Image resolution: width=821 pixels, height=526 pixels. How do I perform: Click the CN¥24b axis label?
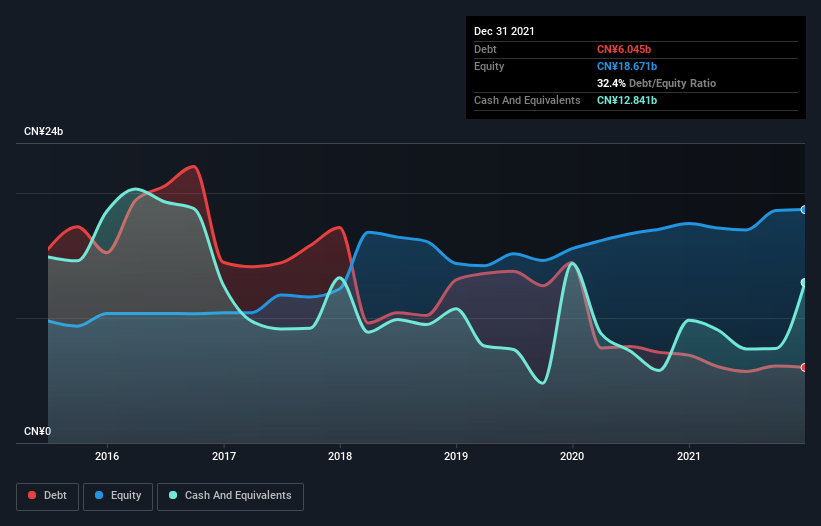pos(43,131)
